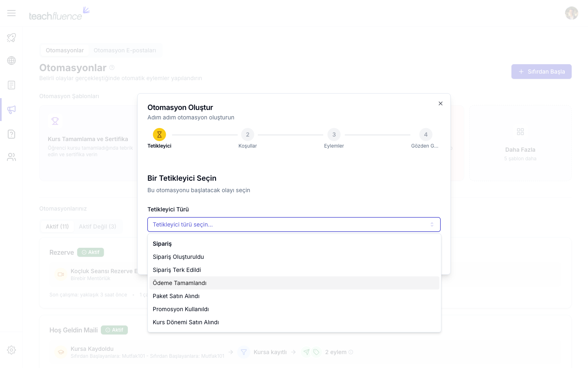Select Sipariş Terk Edildi option
This screenshot has width=588, height=368.
[x=294, y=270]
